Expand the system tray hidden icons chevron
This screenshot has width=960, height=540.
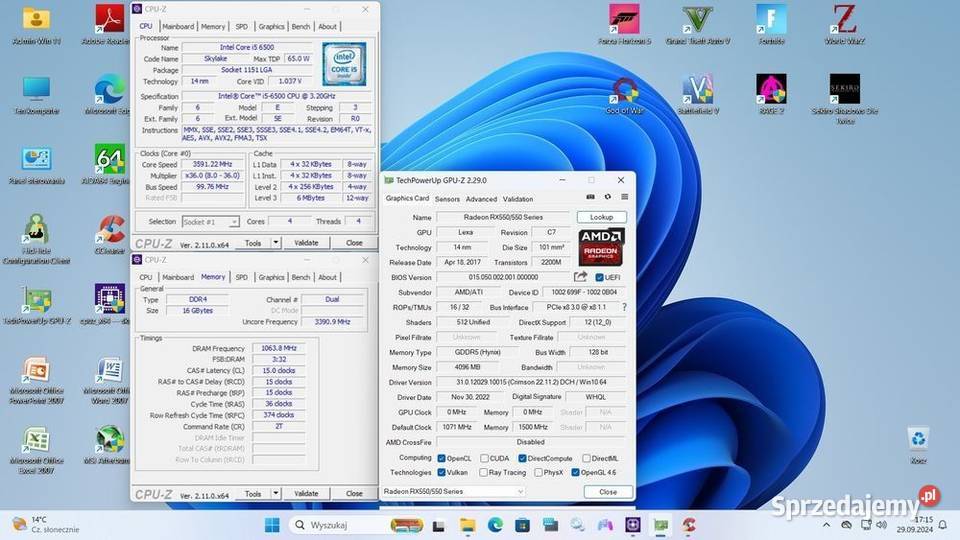827,525
